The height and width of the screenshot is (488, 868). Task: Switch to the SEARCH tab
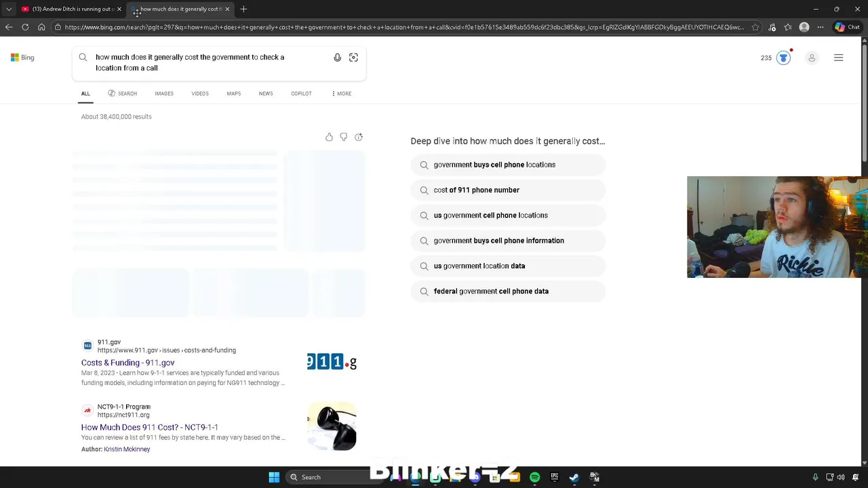coord(123,94)
